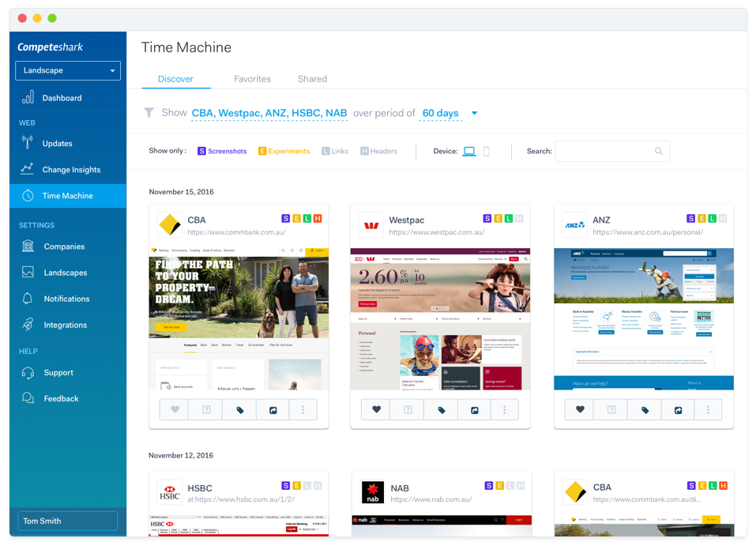Screen dimensions: 756x557
Task: Share the Westpac card
Action: [475, 410]
